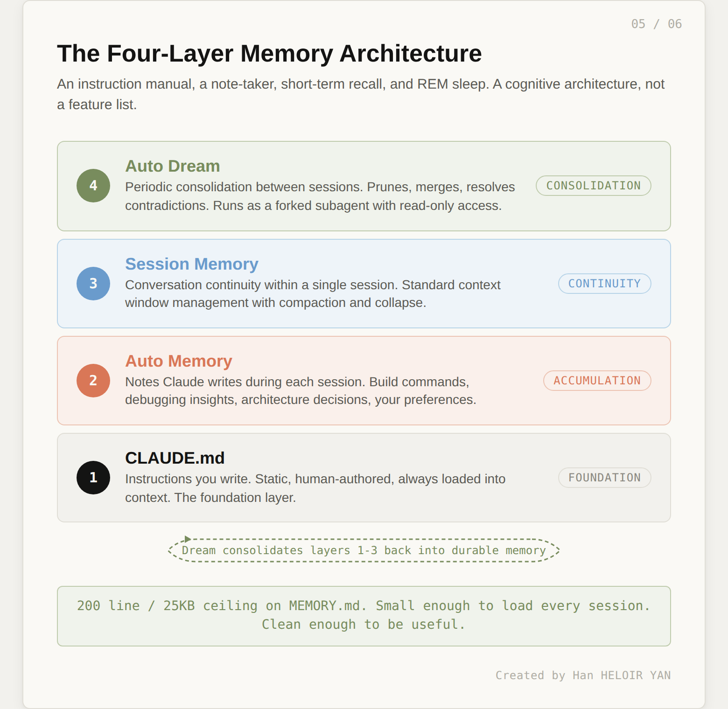Click the description "Periodic consolidation between sessions"
Viewport: 728px width, 709px height.
coord(320,196)
